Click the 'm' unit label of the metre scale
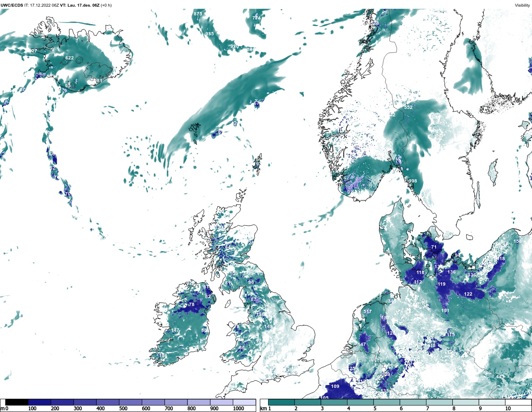 pyautogui.click(x=2, y=409)
